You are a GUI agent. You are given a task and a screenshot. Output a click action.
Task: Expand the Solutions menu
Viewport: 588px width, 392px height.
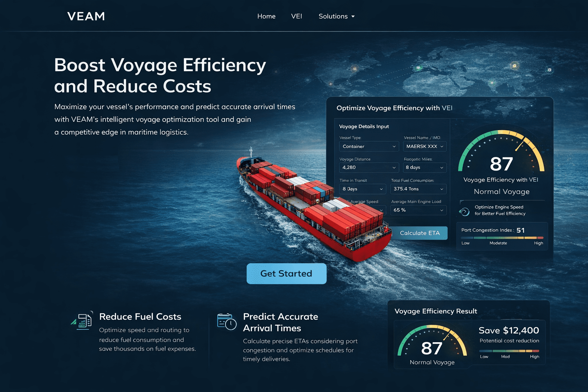[336, 16]
